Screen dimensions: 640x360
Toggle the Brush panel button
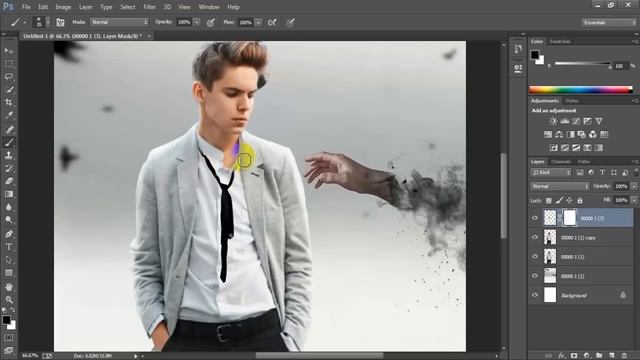click(60, 22)
